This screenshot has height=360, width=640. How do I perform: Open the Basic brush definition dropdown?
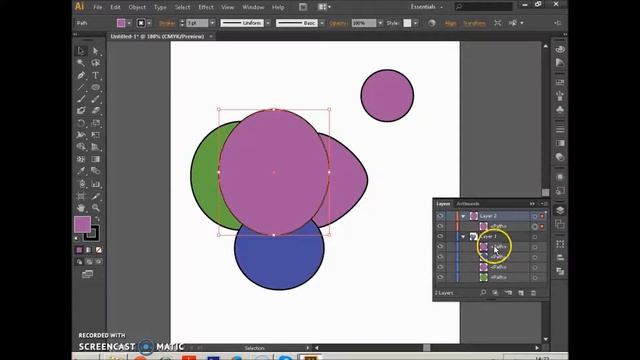click(322, 23)
